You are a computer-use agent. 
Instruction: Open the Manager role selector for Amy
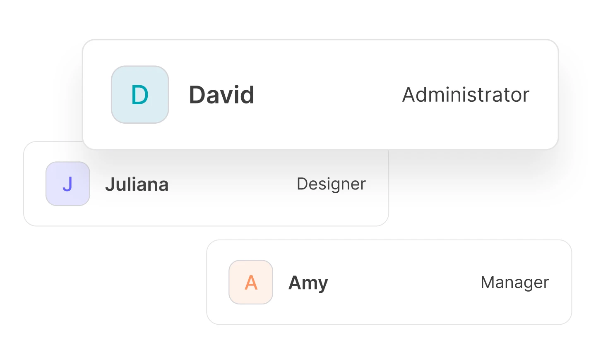pos(514,283)
